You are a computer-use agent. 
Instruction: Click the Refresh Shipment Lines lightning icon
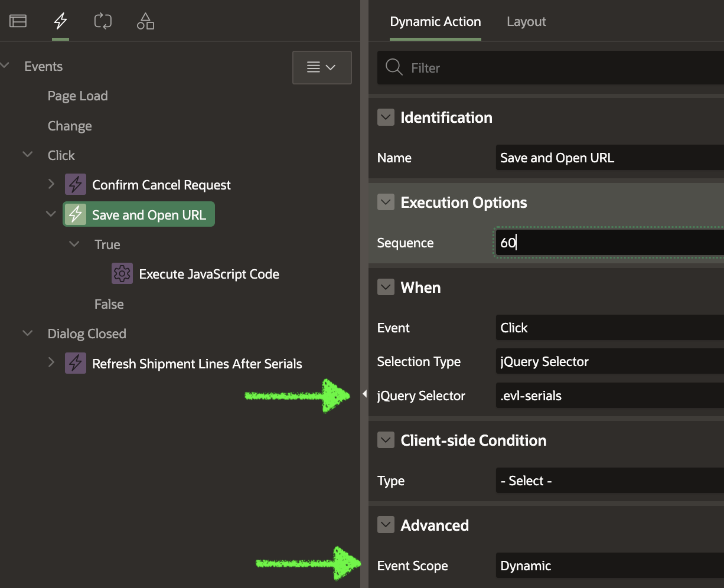[75, 363]
